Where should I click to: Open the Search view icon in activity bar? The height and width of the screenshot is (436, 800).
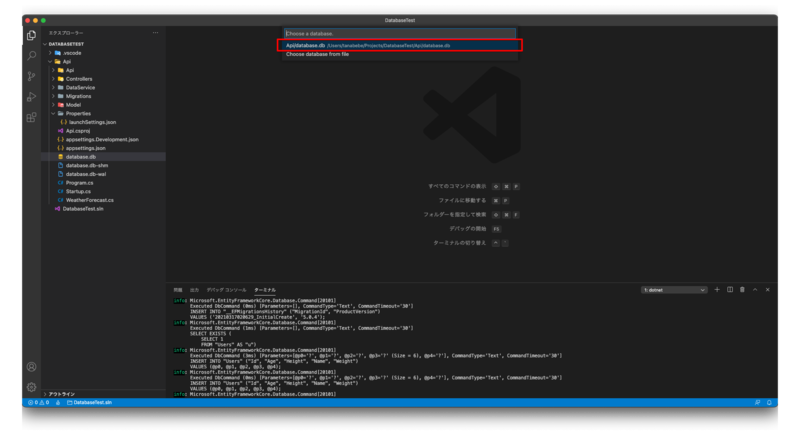[31, 56]
